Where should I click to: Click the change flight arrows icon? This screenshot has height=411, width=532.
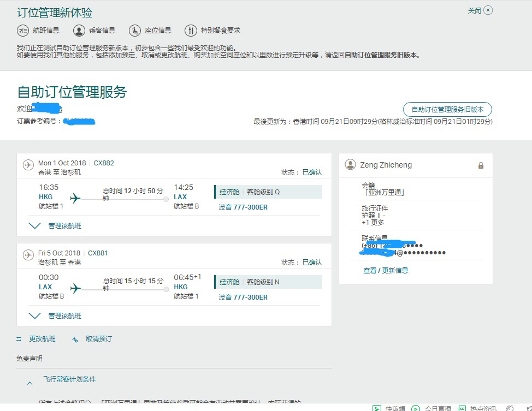[x=19, y=339]
